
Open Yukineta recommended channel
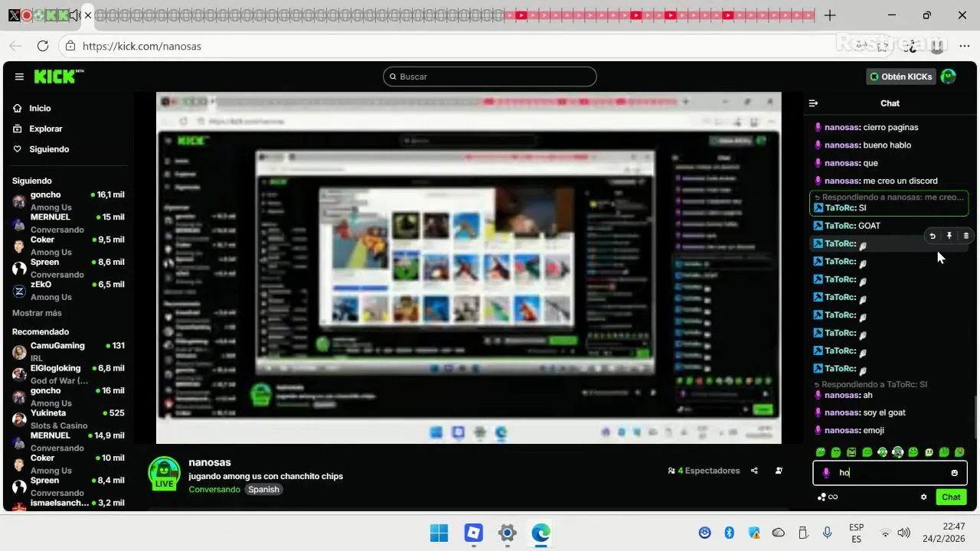coord(68,419)
